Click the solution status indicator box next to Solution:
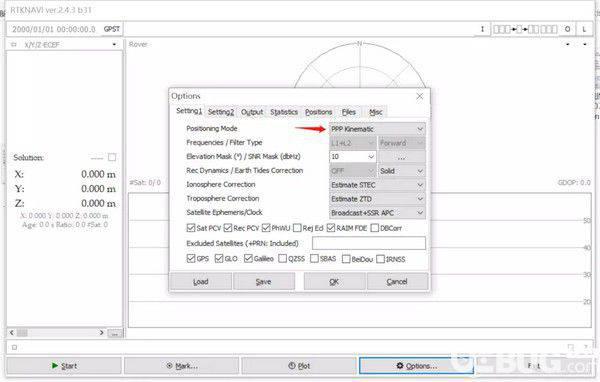Screen dimensions: 600x382 (x=112, y=157)
